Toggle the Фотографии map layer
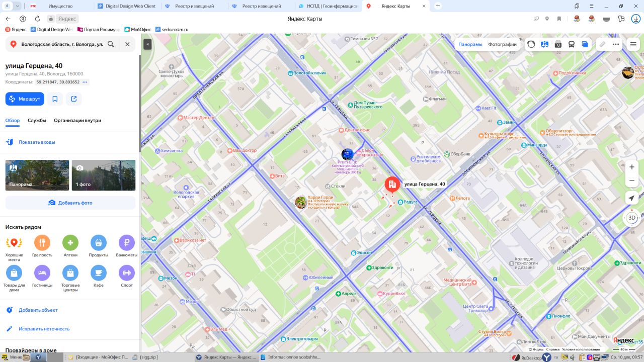This screenshot has width=644, height=362. pos(502,44)
